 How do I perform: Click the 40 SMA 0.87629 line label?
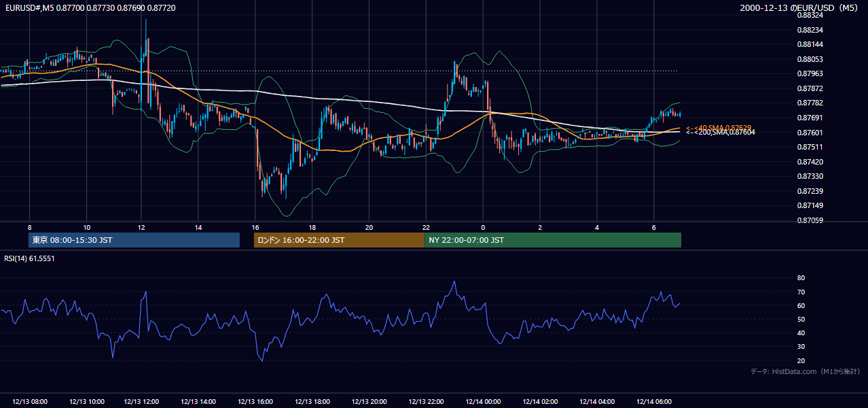coord(719,128)
